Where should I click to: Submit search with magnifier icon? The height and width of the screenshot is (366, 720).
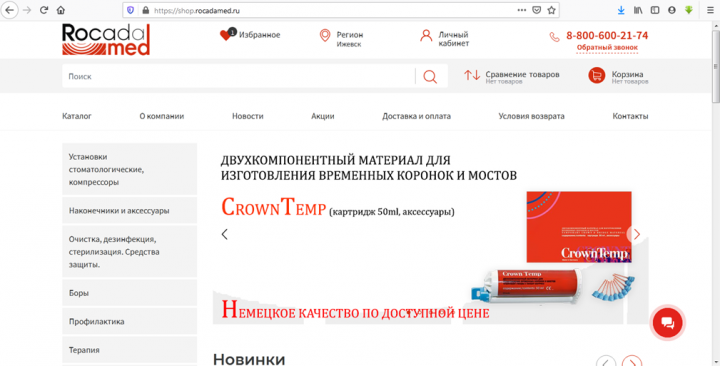pos(430,76)
